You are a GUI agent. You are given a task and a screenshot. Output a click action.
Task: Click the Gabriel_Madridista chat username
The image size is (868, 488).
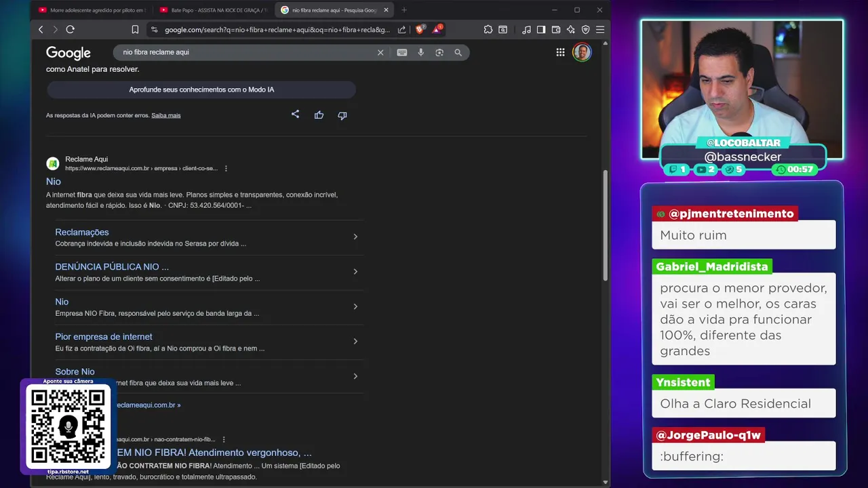coord(712,266)
